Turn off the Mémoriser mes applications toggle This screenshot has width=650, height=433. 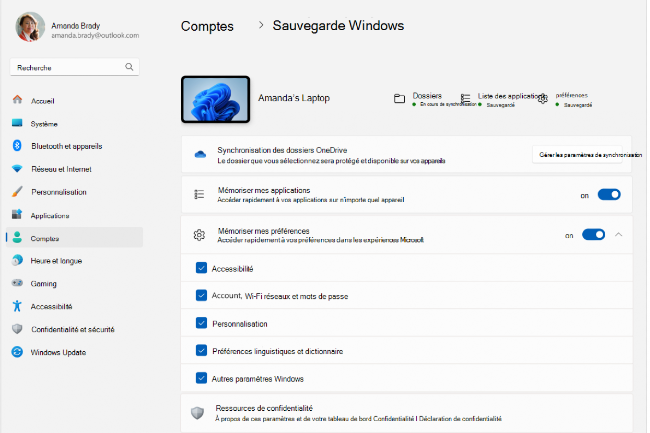(x=609, y=195)
